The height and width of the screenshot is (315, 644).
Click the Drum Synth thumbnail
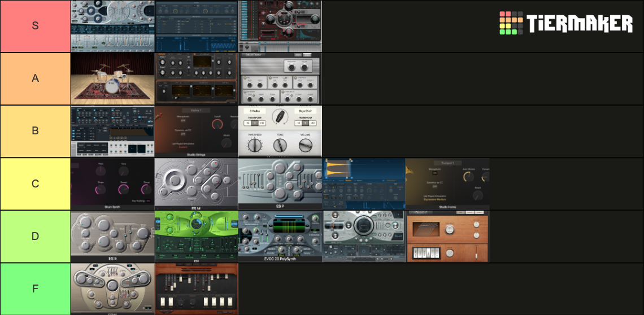click(112, 183)
